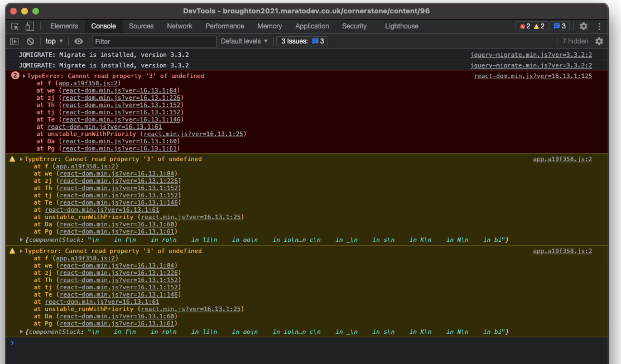Show the console sidebar panel icon
The image size is (621, 364).
pos(14,42)
